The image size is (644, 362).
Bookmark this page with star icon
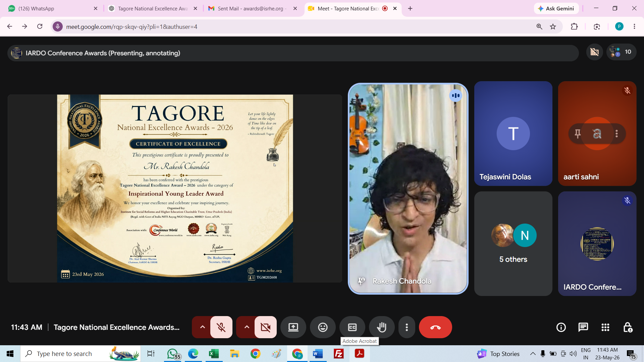553,26
